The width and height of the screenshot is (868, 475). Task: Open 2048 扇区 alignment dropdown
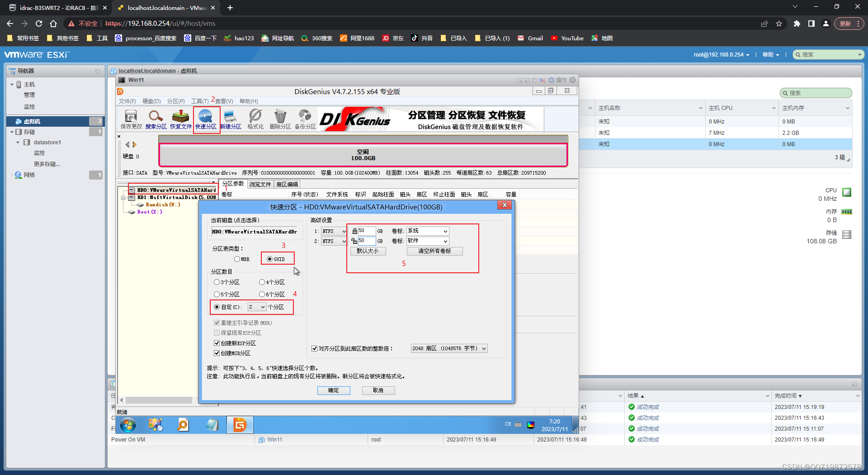(x=449, y=349)
